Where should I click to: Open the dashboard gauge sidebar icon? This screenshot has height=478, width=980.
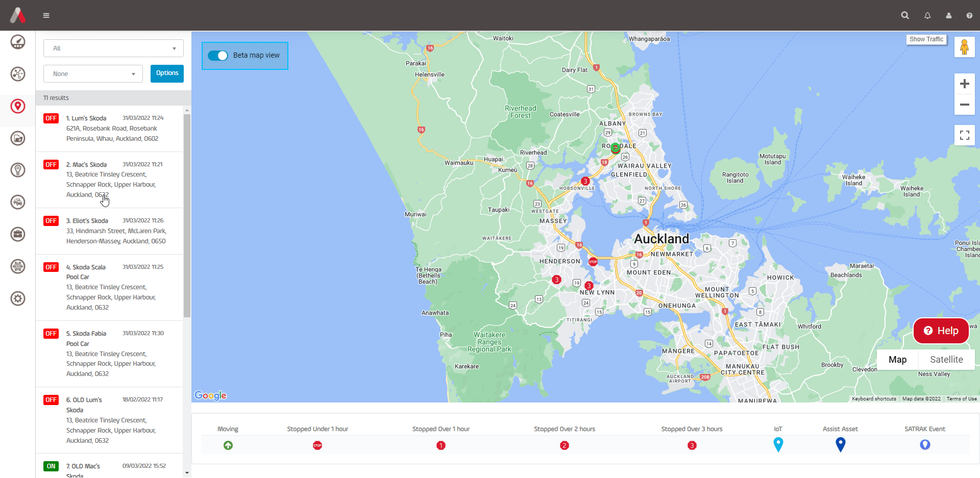tap(18, 42)
